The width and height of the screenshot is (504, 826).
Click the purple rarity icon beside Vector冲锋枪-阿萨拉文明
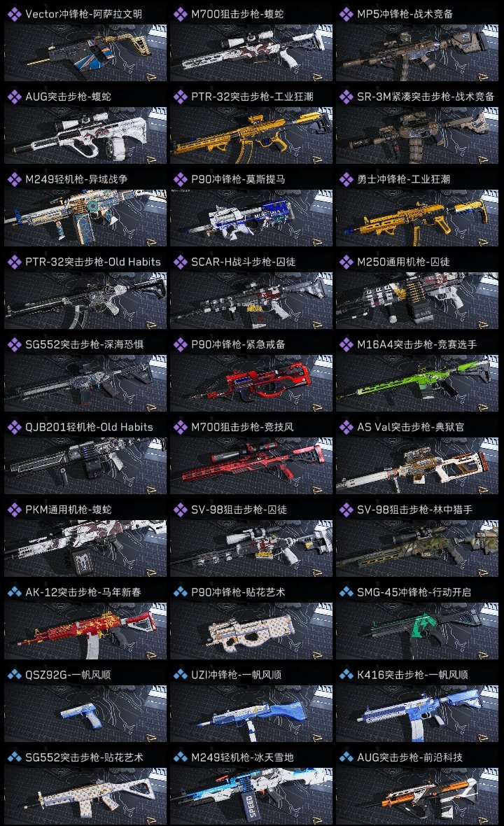coord(14,14)
